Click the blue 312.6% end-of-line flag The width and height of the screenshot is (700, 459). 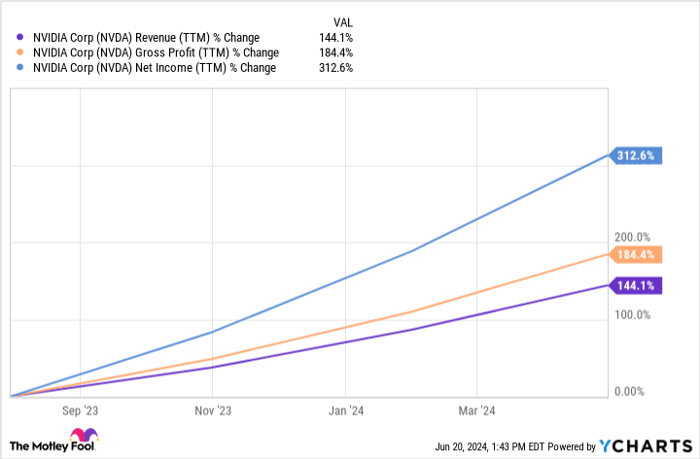[x=635, y=155]
